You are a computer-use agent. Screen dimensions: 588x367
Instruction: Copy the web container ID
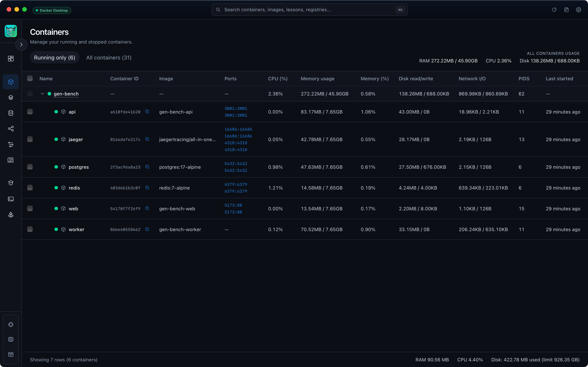(x=147, y=208)
